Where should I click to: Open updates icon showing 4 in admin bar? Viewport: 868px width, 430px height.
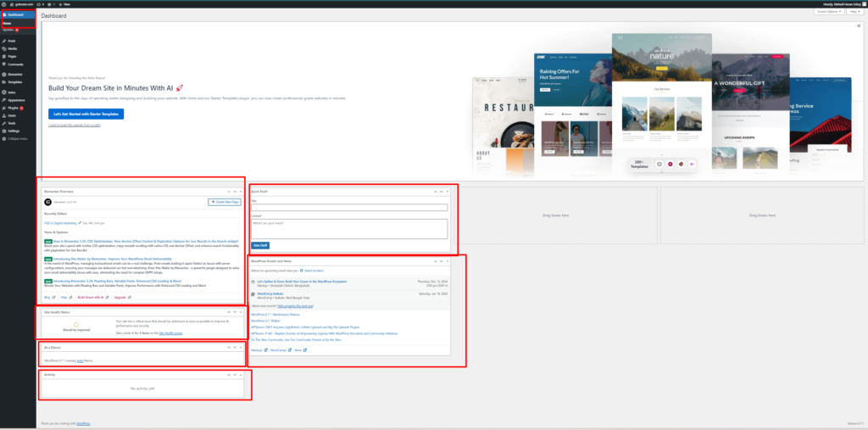(38, 4)
